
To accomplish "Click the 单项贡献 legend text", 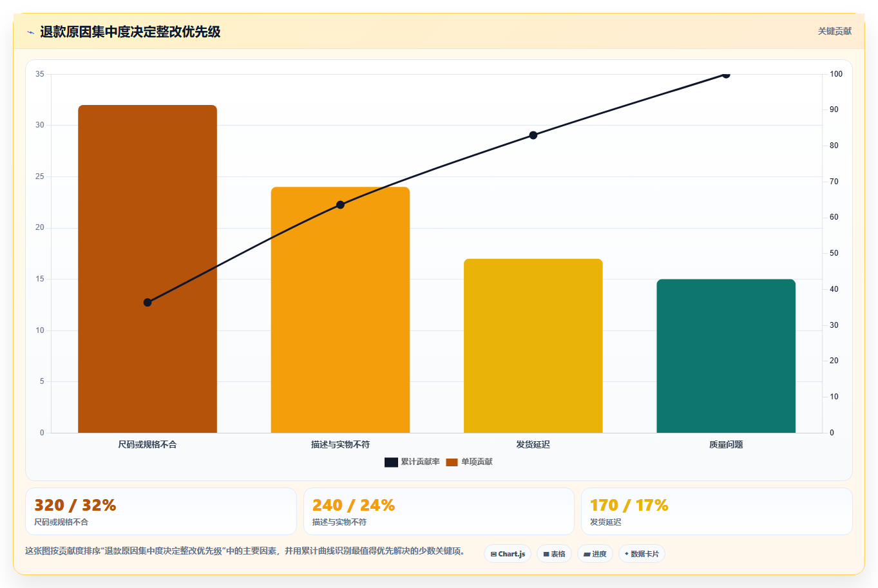I will [x=477, y=462].
